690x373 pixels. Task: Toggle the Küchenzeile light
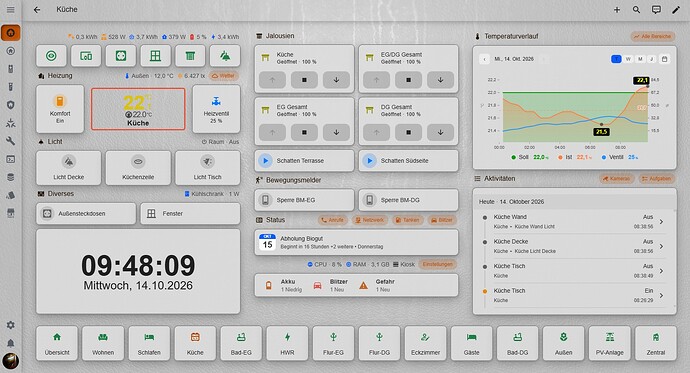138,168
